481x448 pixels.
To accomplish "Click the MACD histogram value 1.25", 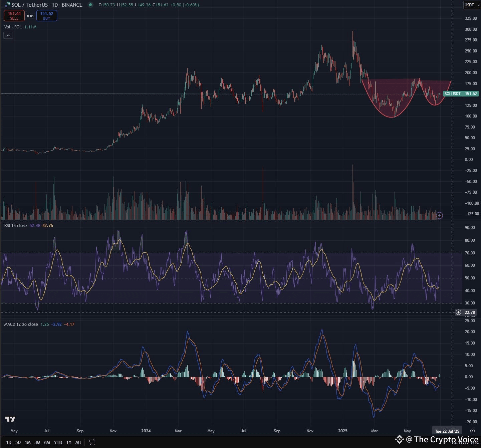I will pyautogui.click(x=45, y=324).
